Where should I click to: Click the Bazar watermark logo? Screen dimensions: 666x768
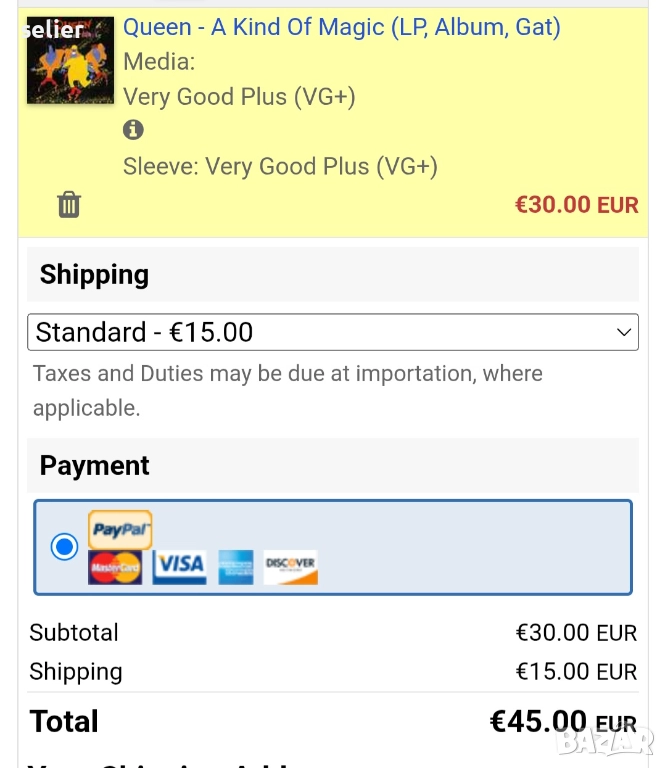[x=606, y=741]
